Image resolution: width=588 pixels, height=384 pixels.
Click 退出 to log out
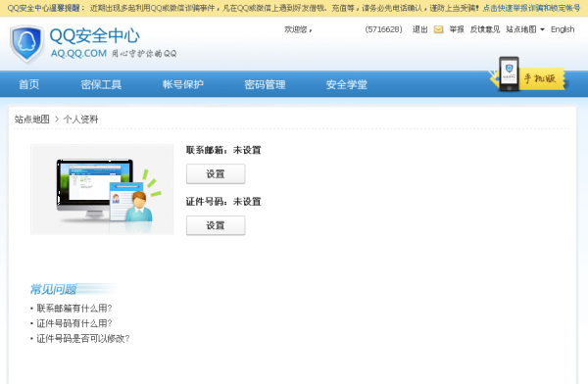click(420, 29)
